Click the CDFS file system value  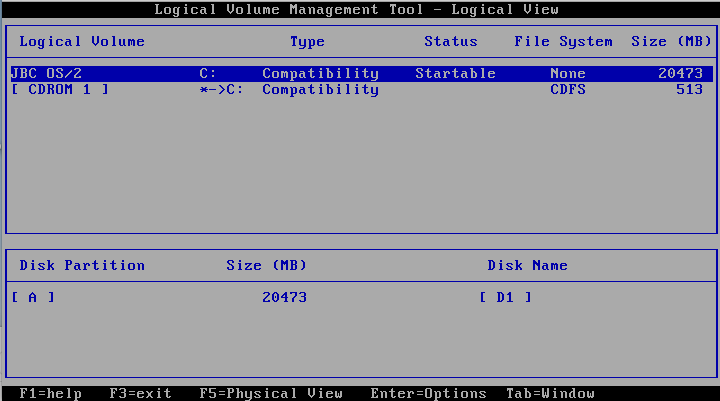[567, 90]
